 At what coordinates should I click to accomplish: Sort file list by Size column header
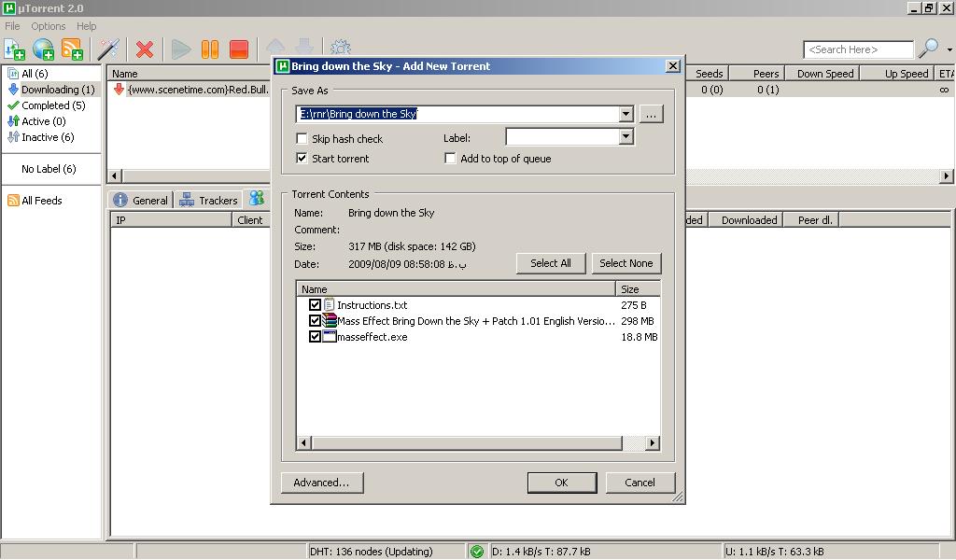click(x=638, y=288)
